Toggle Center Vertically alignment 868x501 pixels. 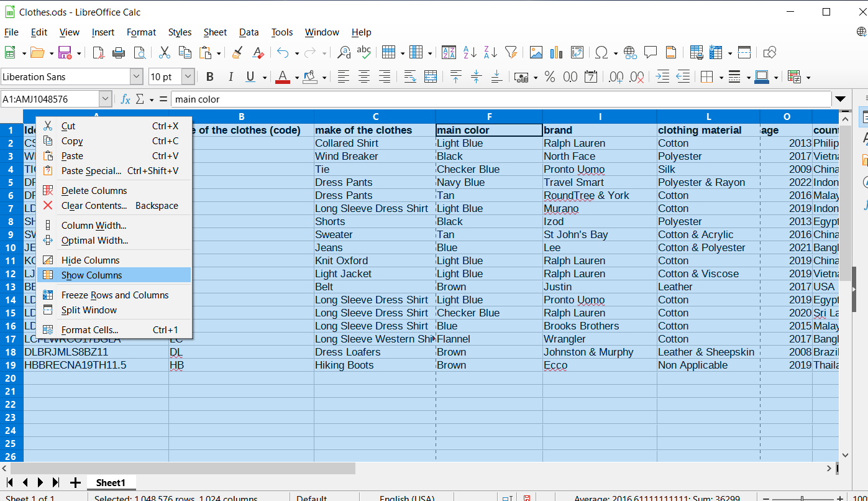(477, 77)
